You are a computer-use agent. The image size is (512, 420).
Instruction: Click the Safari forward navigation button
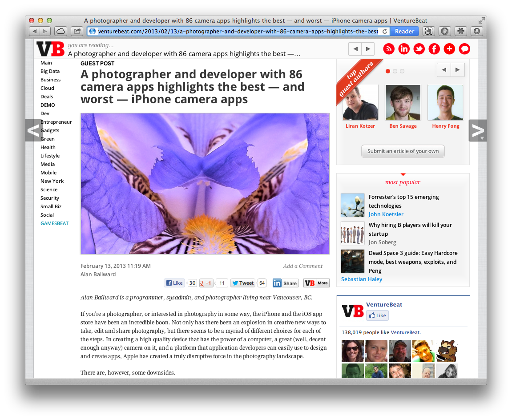45,31
